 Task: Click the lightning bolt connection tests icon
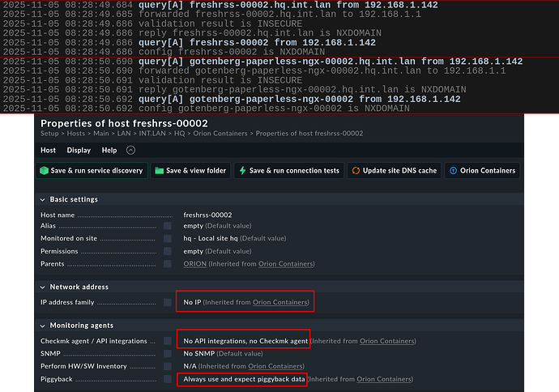click(242, 171)
